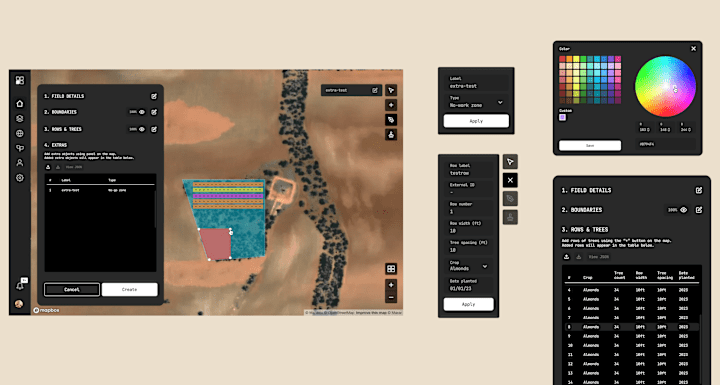The image size is (720, 385).
Task: Select the extra-test row in extras table
Action: click(x=100, y=190)
